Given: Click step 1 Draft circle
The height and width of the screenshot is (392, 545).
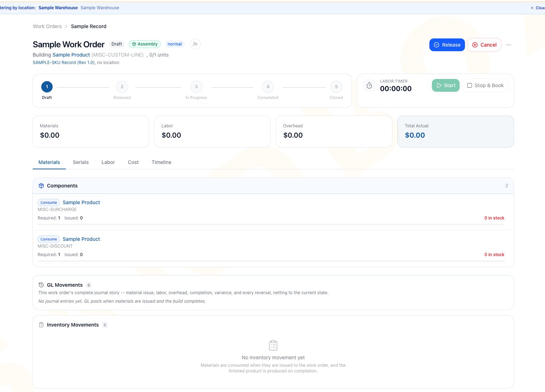Looking at the screenshot, I should pos(47,87).
